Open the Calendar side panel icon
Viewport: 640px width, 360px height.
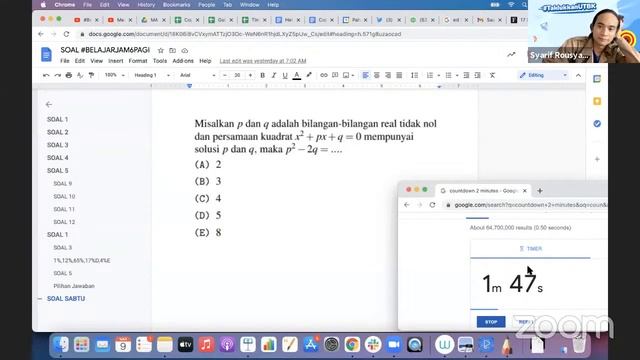point(597,79)
